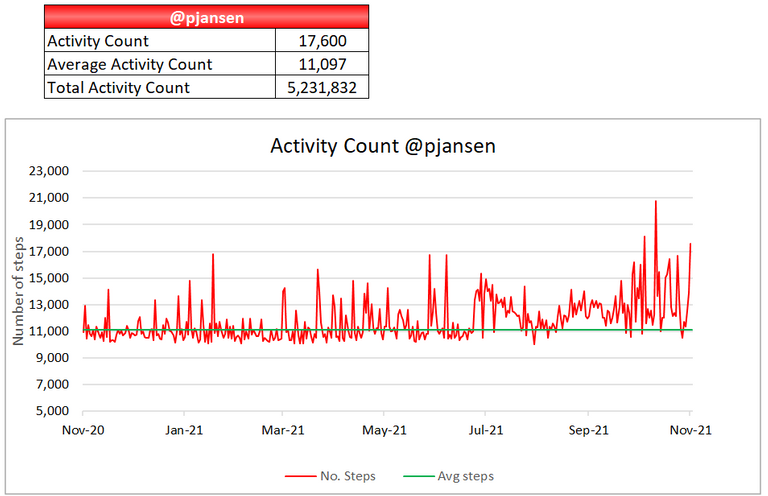Click the 11,000 y-axis label

pyautogui.click(x=49, y=331)
